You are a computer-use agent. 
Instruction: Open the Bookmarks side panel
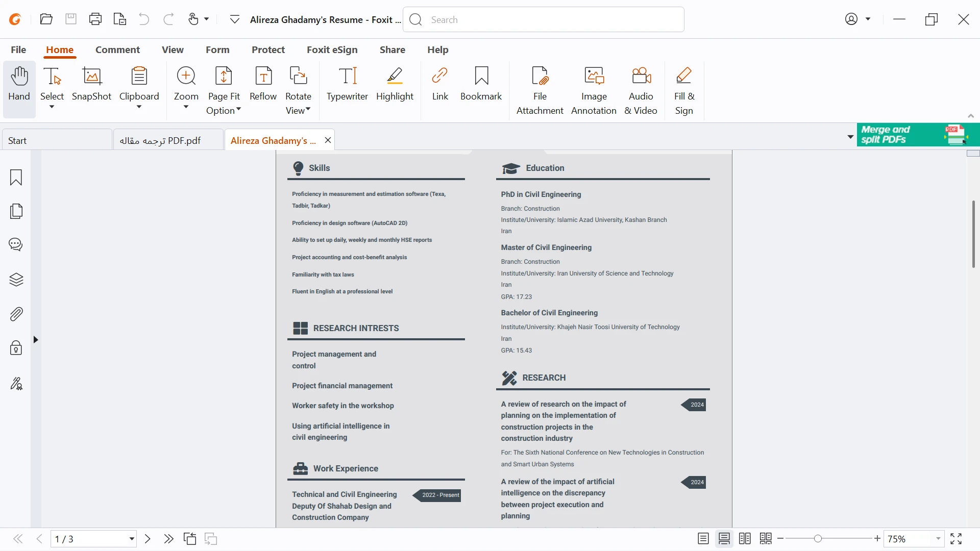[16, 178]
